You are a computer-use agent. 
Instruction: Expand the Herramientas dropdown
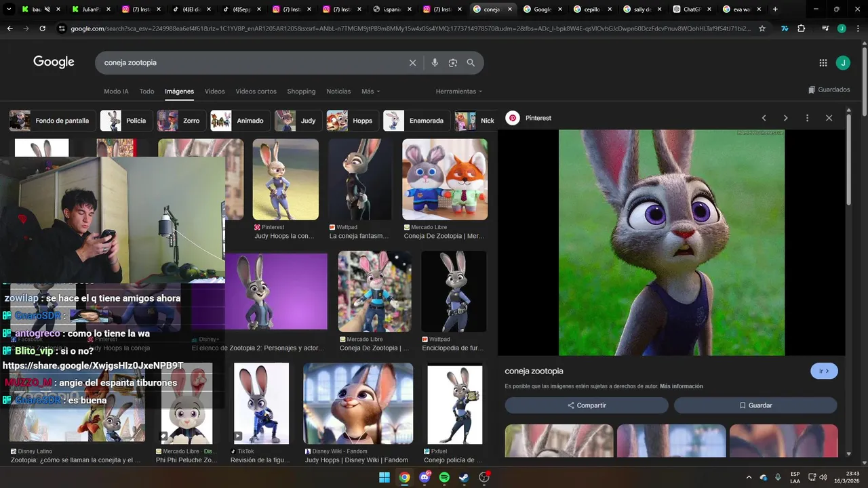[x=459, y=91]
